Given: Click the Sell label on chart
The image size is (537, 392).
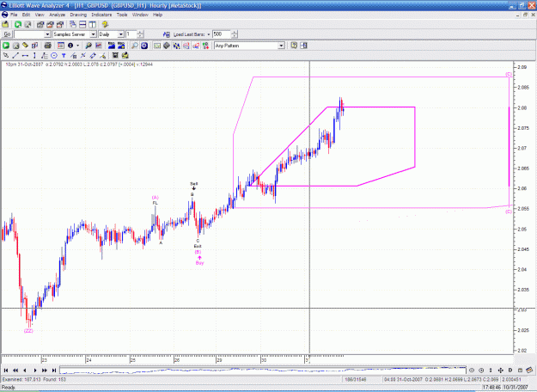Looking at the screenshot, I should point(194,184).
